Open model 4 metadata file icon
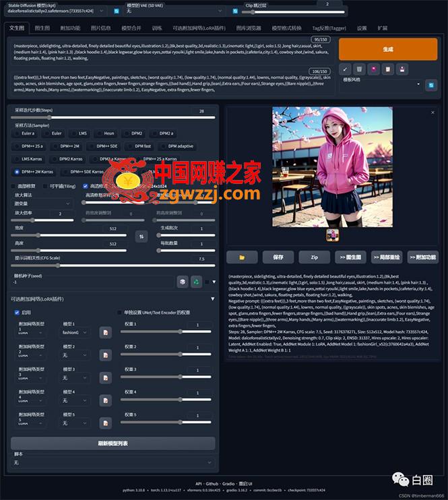Screen dimensions: 448x500 click(x=106, y=400)
